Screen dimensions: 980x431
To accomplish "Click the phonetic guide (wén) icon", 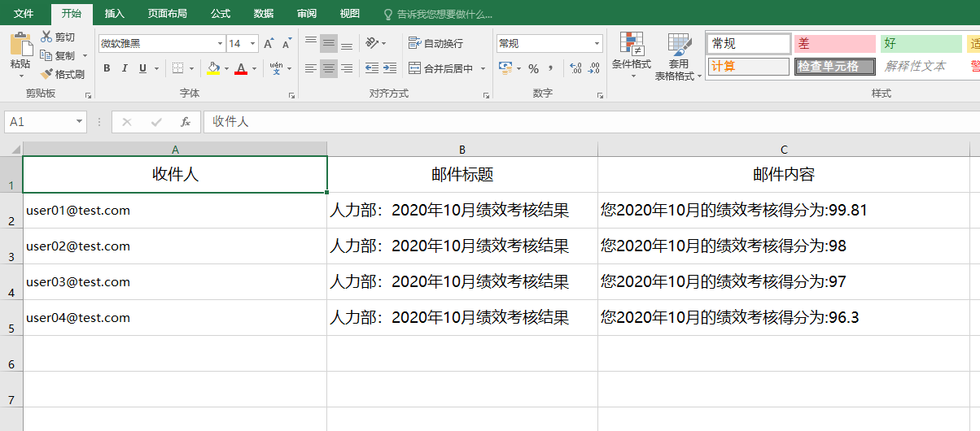I will (x=277, y=68).
